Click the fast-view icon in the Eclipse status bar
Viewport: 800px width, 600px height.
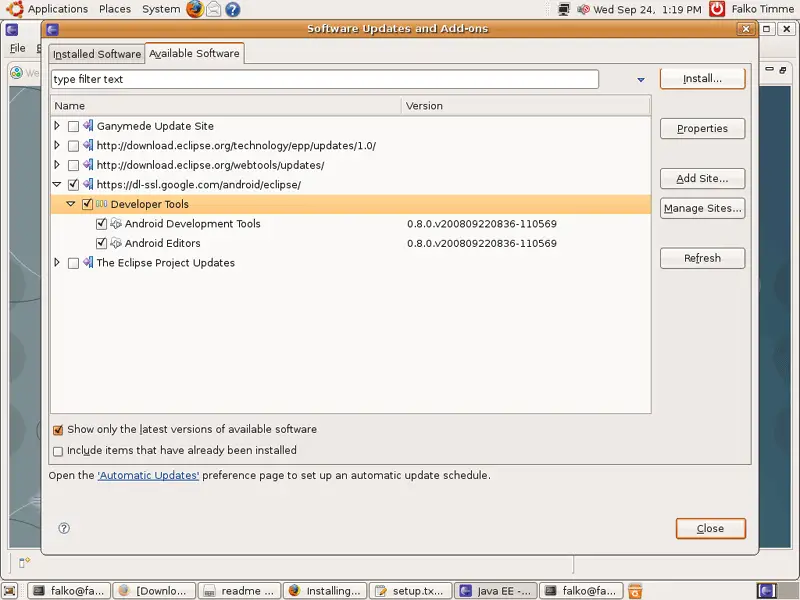pyautogui.click(x=24, y=562)
